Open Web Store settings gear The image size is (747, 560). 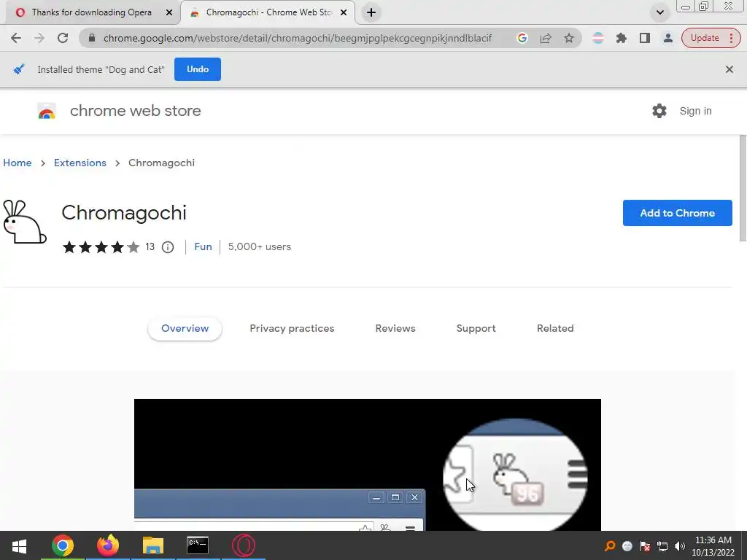[x=659, y=111]
